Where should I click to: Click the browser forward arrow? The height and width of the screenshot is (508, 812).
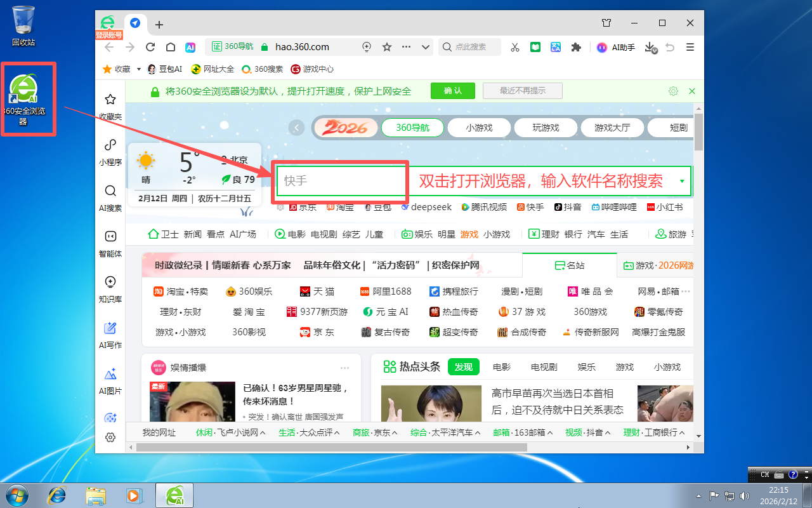pos(130,47)
